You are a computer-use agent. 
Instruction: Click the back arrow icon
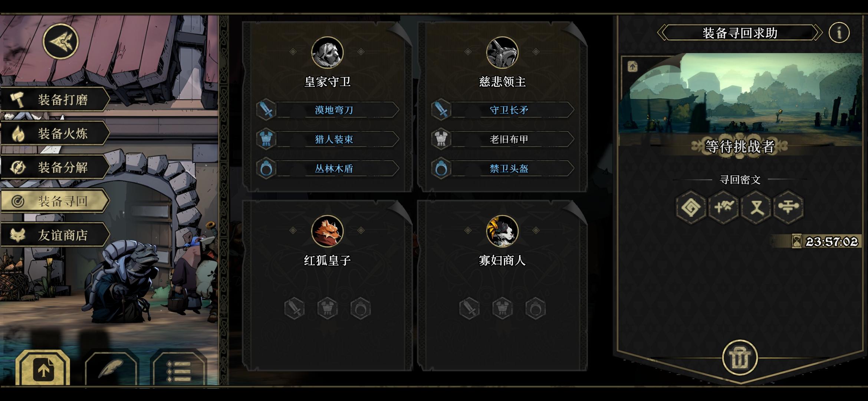tap(61, 41)
